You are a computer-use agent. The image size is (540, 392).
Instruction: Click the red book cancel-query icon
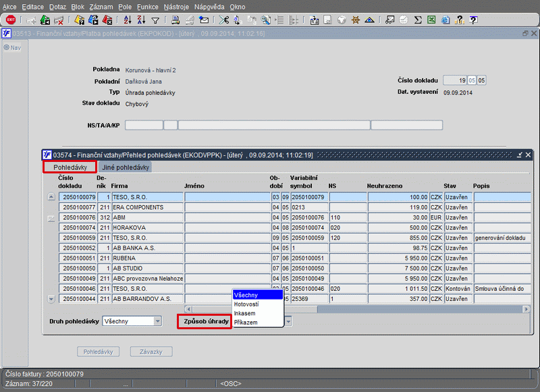tap(107, 20)
